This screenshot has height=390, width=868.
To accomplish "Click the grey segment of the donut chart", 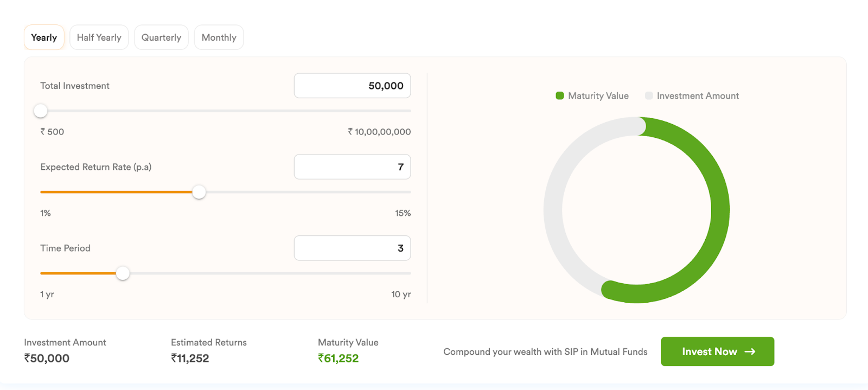I will click(553, 210).
